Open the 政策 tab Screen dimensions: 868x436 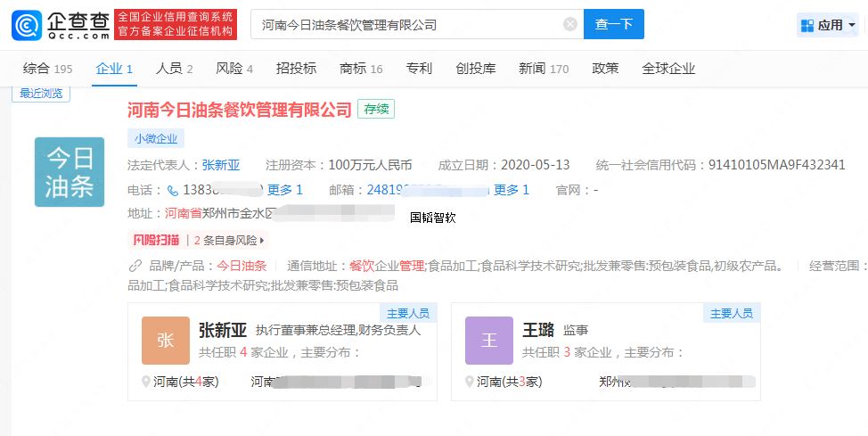coord(604,69)
